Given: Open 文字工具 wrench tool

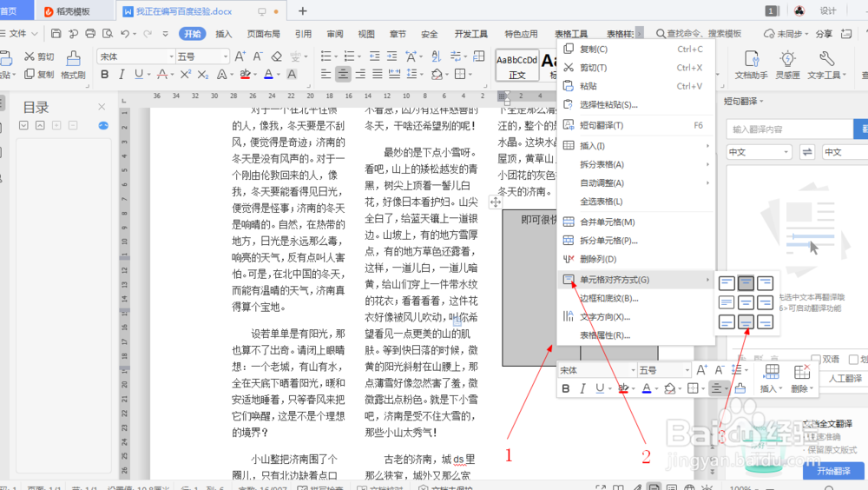Looking at the screenshot, I should click(826, 65).
